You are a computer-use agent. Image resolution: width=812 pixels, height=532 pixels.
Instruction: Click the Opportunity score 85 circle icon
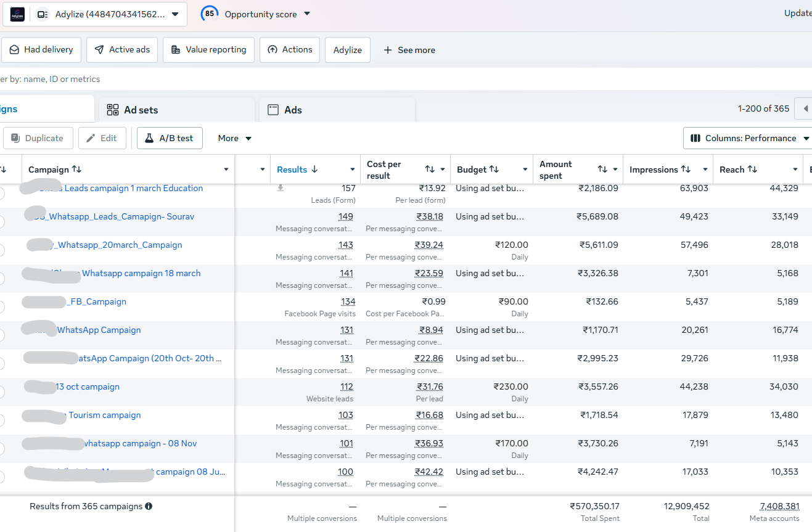[x=210, y=14]
